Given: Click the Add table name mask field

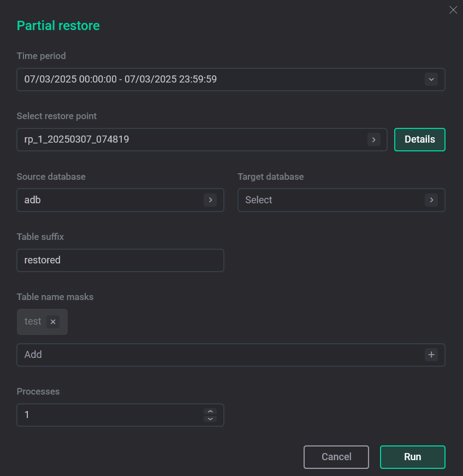Looking at the screenshot, I should pos(231,355).
